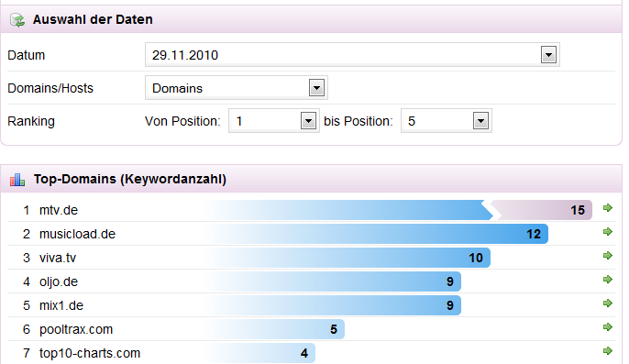Viewport: 629px width, 364px height.
Task: Open details arrow next to viva.tv
Action: 608,255
